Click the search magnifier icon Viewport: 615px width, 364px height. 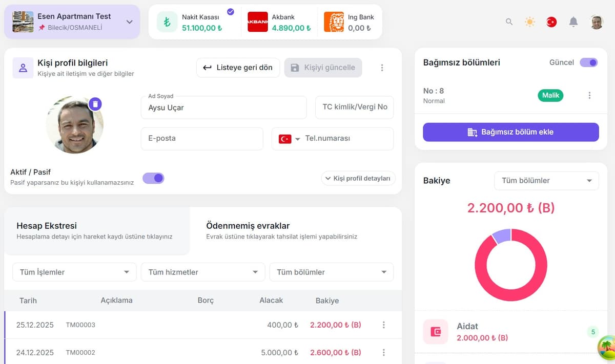(x=509, y=22)
